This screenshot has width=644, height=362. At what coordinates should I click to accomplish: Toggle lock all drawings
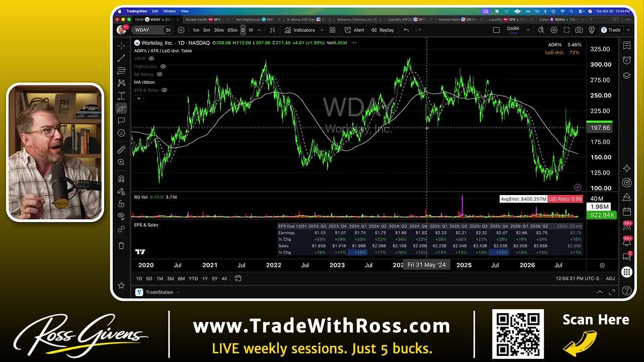coord(121,204)
